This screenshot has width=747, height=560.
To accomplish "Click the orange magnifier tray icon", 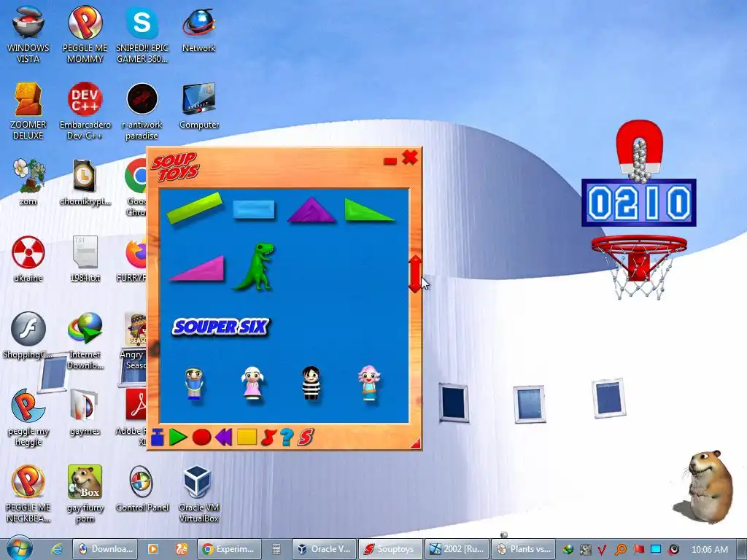I will click(620, 550).
